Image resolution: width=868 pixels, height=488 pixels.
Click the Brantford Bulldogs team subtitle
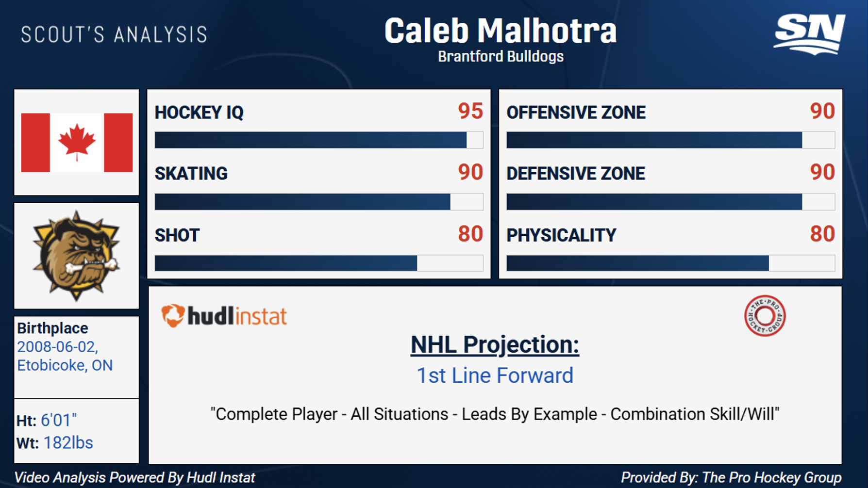pos(501,57)
